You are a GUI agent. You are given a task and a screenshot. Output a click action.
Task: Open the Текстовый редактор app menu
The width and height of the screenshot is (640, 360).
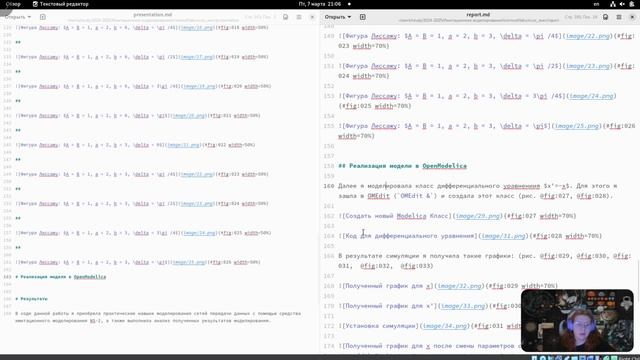(x=60, y=4)
